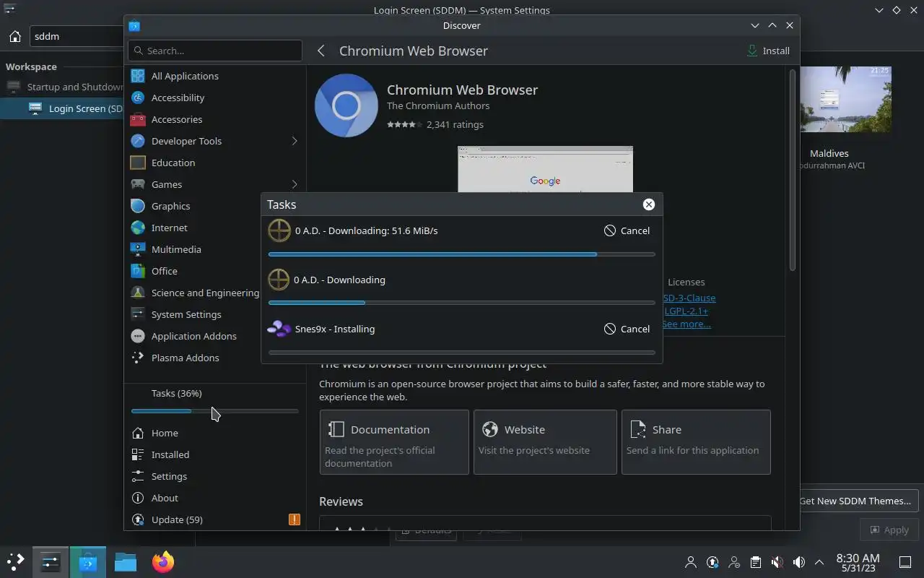Select the Accessibility category
This screenshot has height=578, width=924.
point(215,98)
